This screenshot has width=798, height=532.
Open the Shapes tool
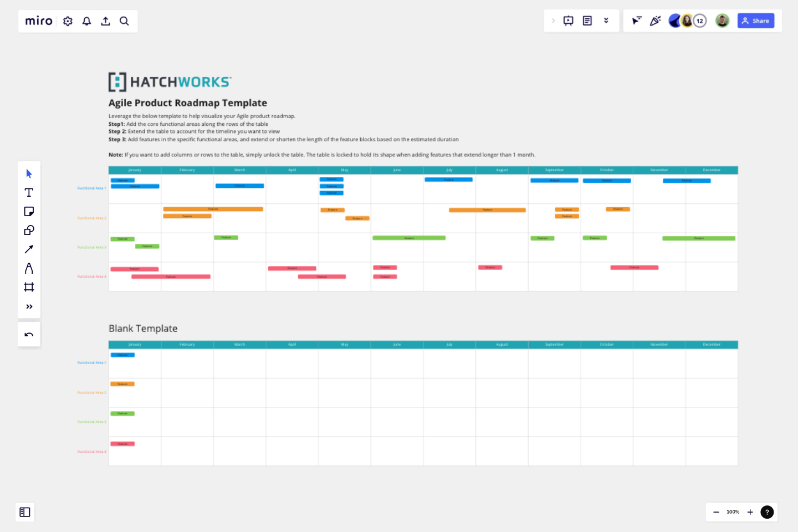(x=29, y=230)
